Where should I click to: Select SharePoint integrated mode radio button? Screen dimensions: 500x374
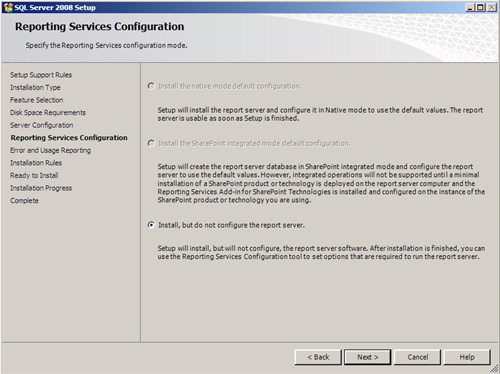click(x=151, y=143)
